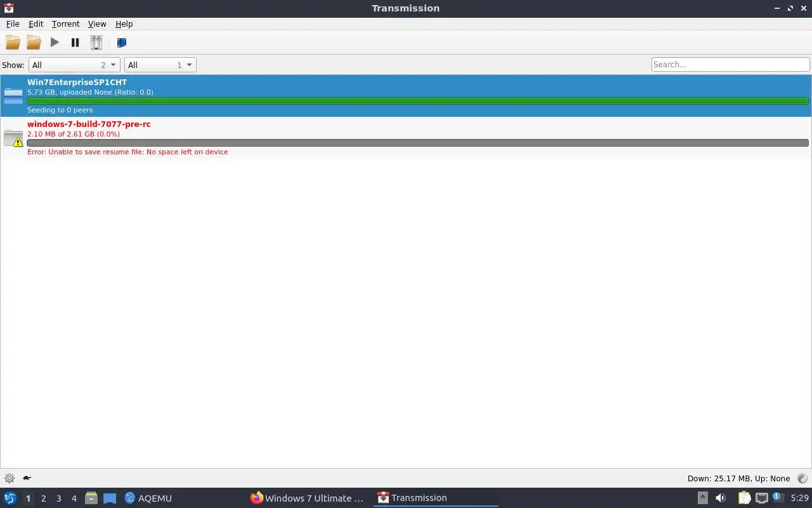Open the file manager taskbar icon
This screenshot has width=812, height=508.
(x=91, y=498)
